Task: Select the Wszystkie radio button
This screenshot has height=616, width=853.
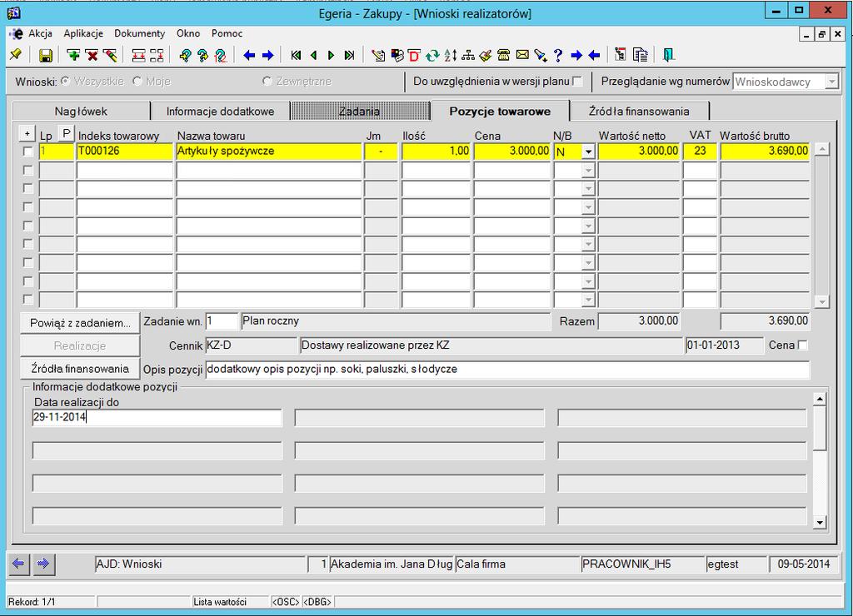Action: 65,81
